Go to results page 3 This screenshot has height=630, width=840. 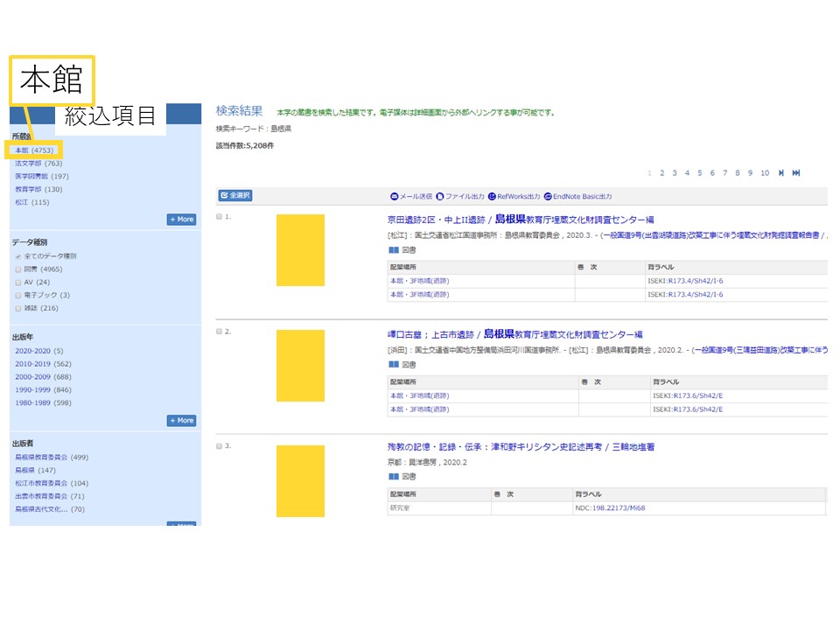pos(675,173)
